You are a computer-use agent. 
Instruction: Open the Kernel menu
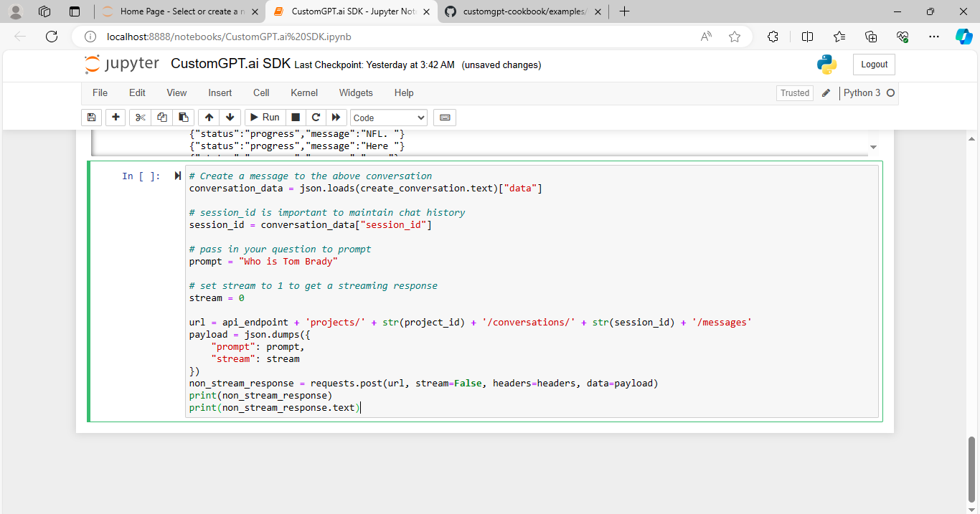point(303,92)
